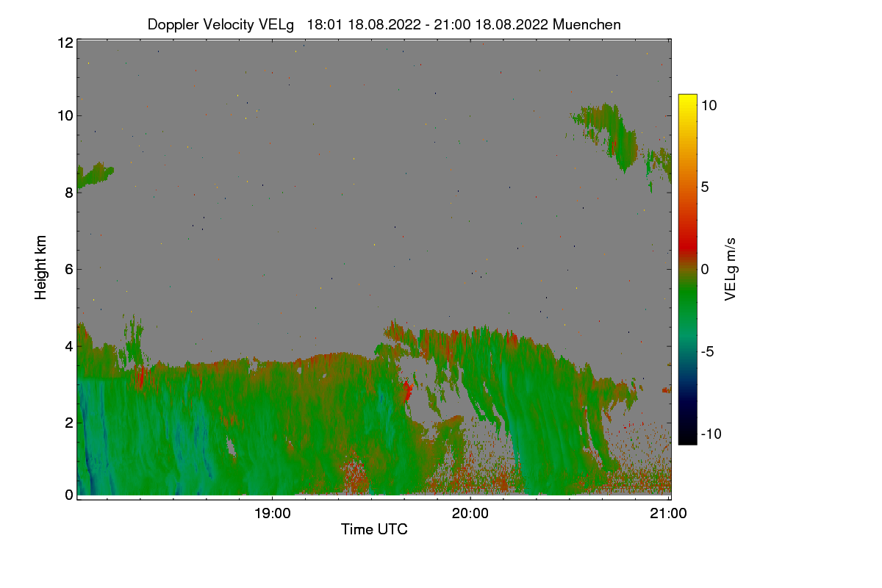
Task: Click the colorbar label '-5'
Action: click(x=708, y=351)
